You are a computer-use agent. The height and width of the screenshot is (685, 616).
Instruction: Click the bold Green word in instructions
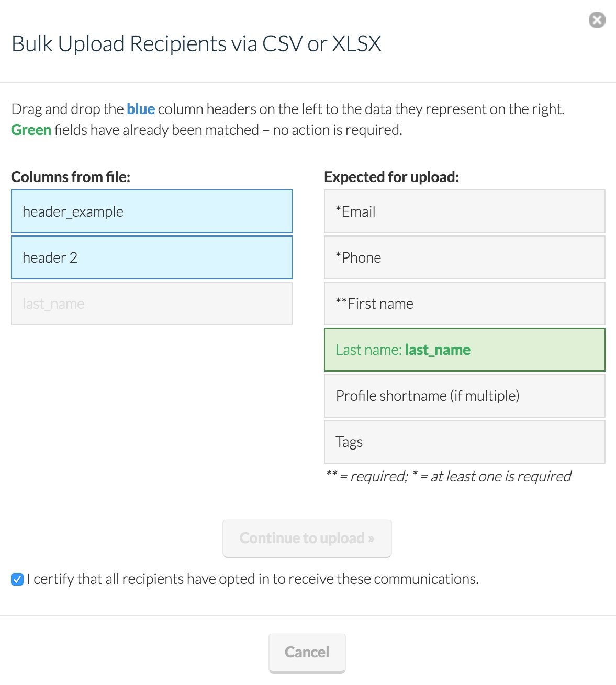click(x=31, y=130)
